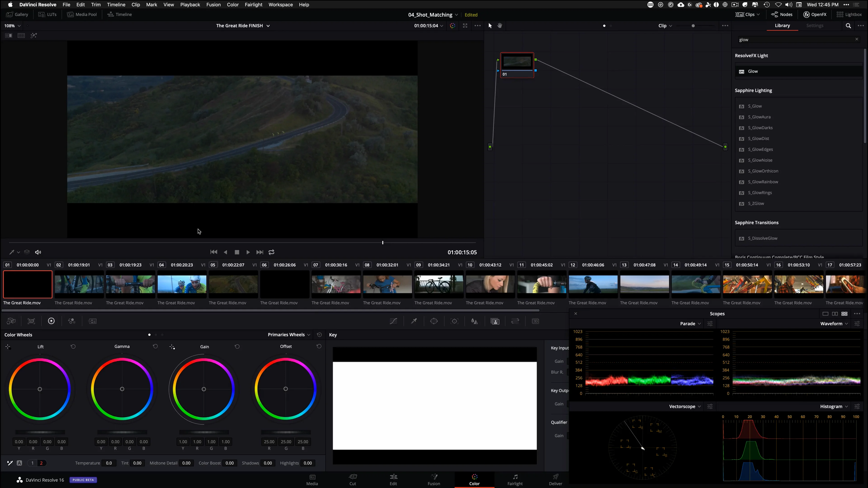This screenshot has height=488, width=868.
Task: Open the Blur palette
Action: [x=474, y=321]
